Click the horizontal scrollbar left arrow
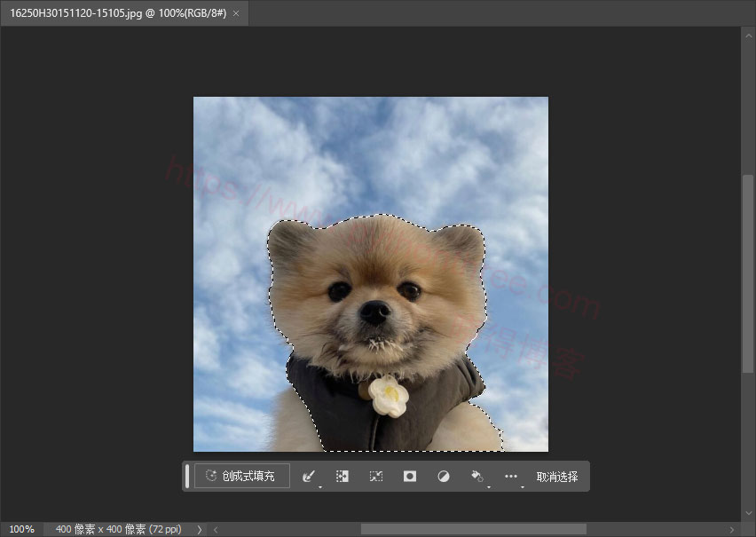Screen dimensions: 756x537 click(216, 529)
